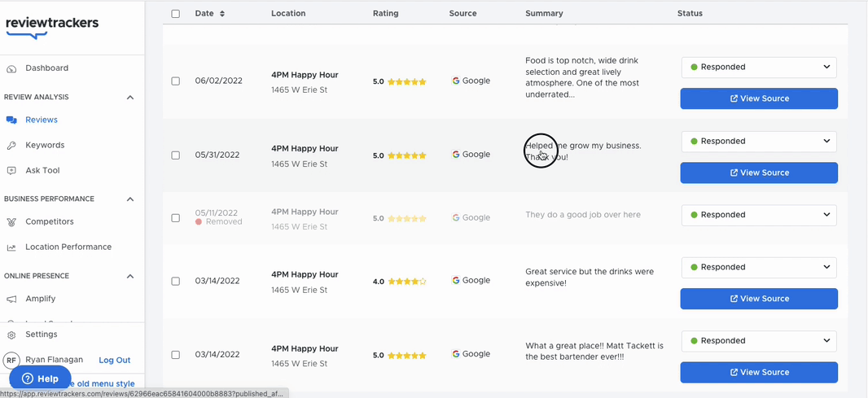Select checkbox for Matt Tackett review
This screenshot has width=868, height=398.
click(176, 354)
